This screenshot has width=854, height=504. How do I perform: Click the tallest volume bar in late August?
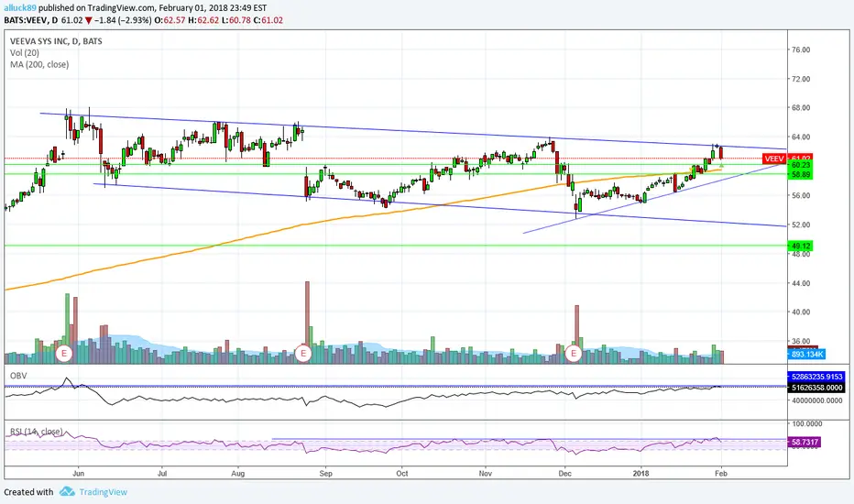tap(307, 322)
